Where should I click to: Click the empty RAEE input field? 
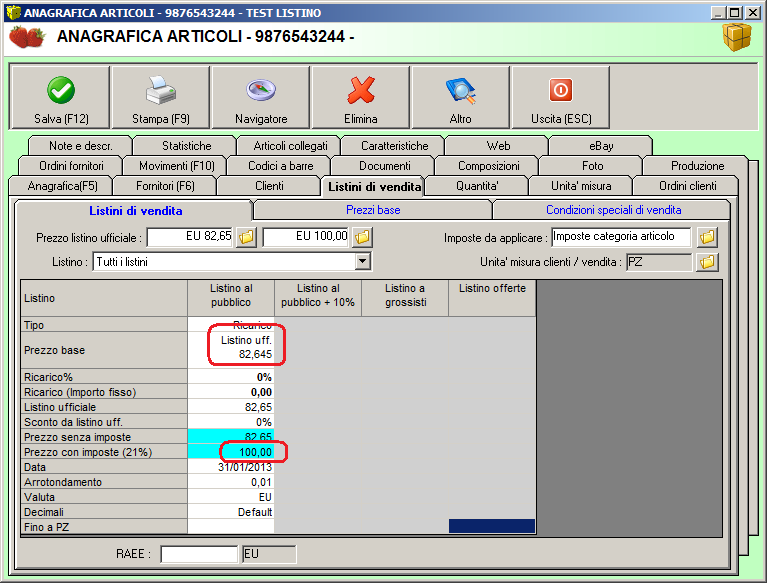(x=199, y=554)
